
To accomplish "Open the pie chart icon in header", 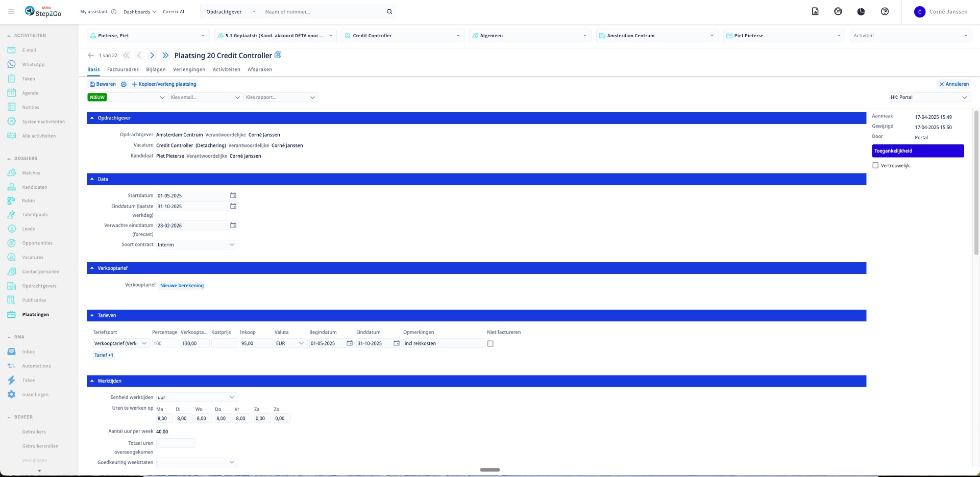I will (861, 12).
